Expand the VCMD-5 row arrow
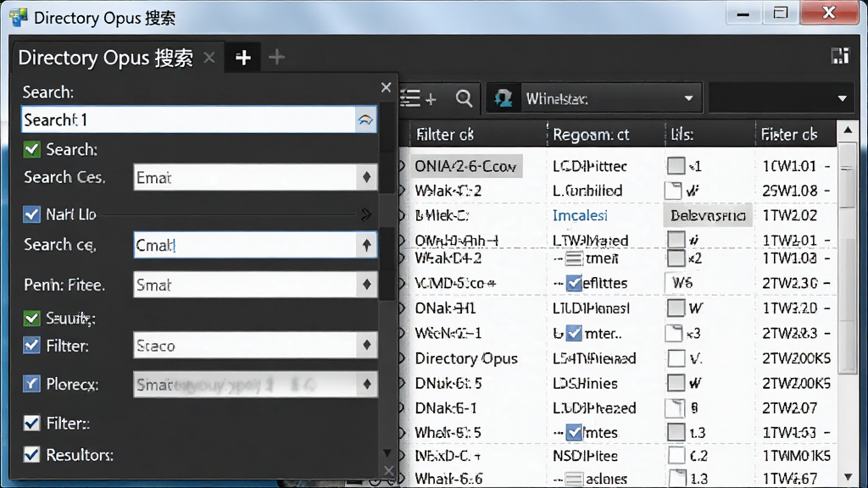The image size is (868, 488). point(403,283)
